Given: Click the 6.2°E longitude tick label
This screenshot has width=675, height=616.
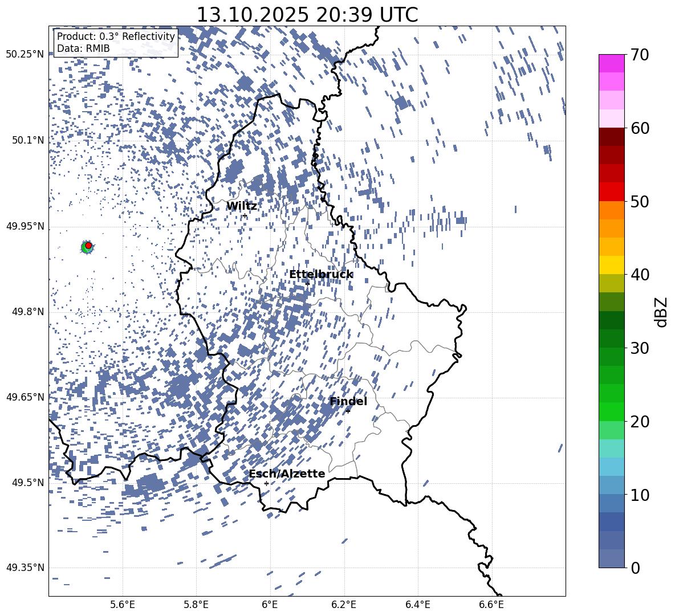Looking at the screenshot, I should point(344,605).
